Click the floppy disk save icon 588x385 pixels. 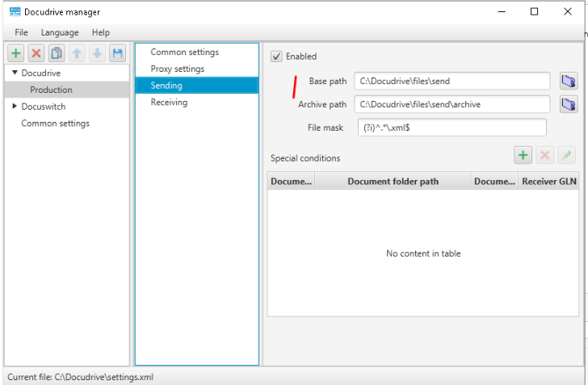point(117,53)
